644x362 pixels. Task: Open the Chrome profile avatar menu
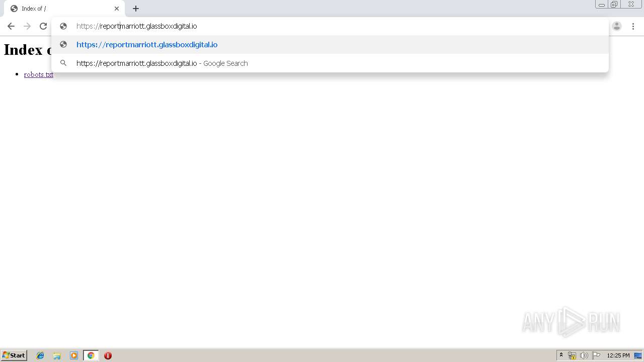pyautogui.click(x=617, y=26)
